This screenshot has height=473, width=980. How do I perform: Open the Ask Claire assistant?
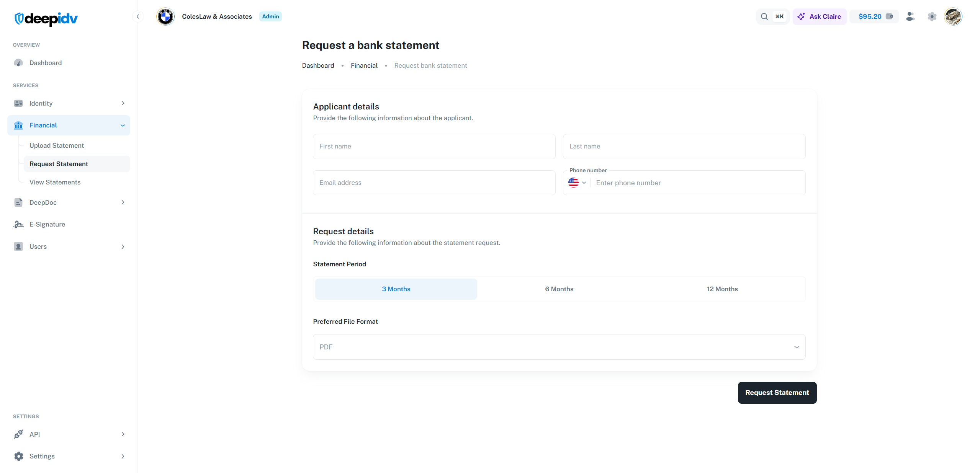tap(819, 16)
